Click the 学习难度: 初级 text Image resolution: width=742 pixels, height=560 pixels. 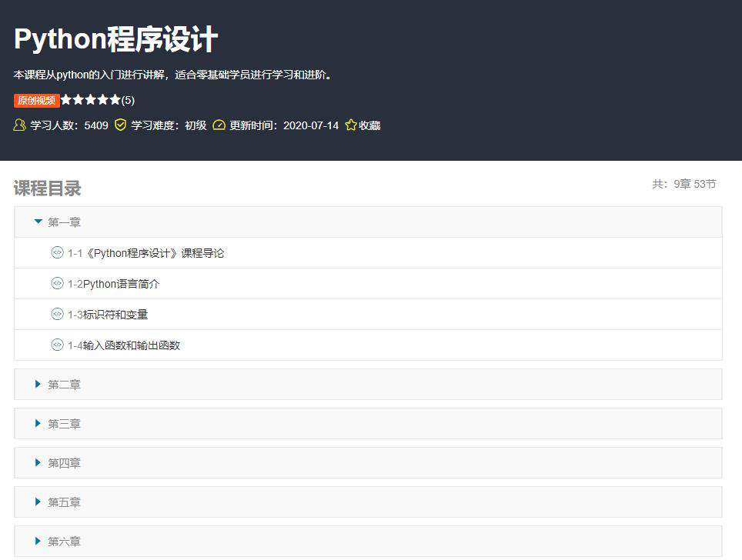(x=169, y=125)
